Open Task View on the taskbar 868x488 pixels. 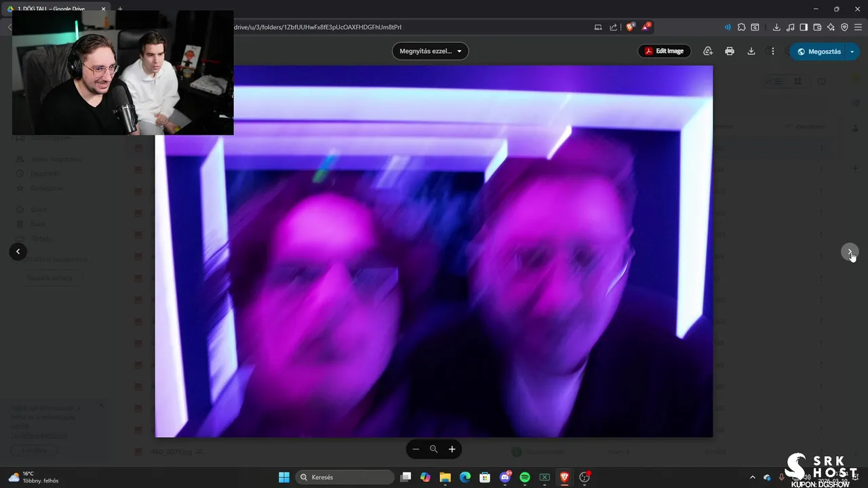(x=406, y=477)
